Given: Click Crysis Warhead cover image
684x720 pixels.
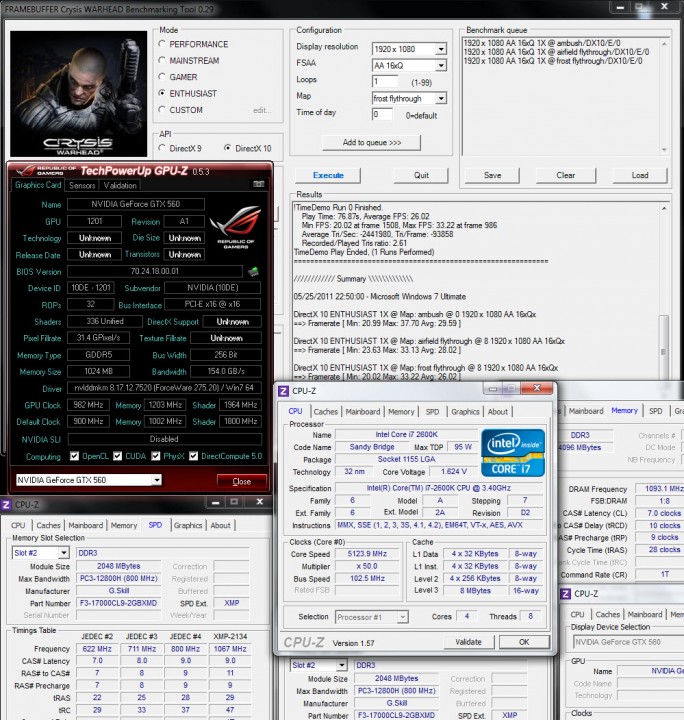Looking at the screenshot, I should pyautogui.click(x=78, y=94).
